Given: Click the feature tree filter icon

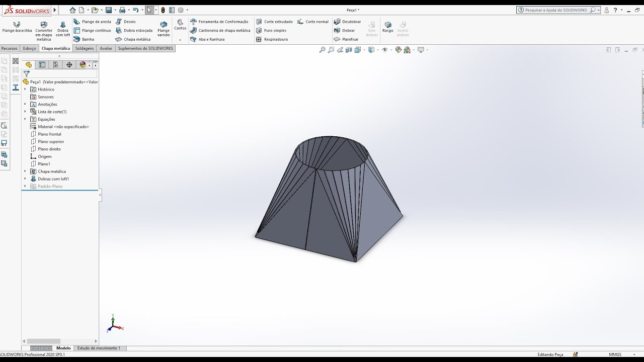Looking at the screenshot, I should click(x=27, y=73).
